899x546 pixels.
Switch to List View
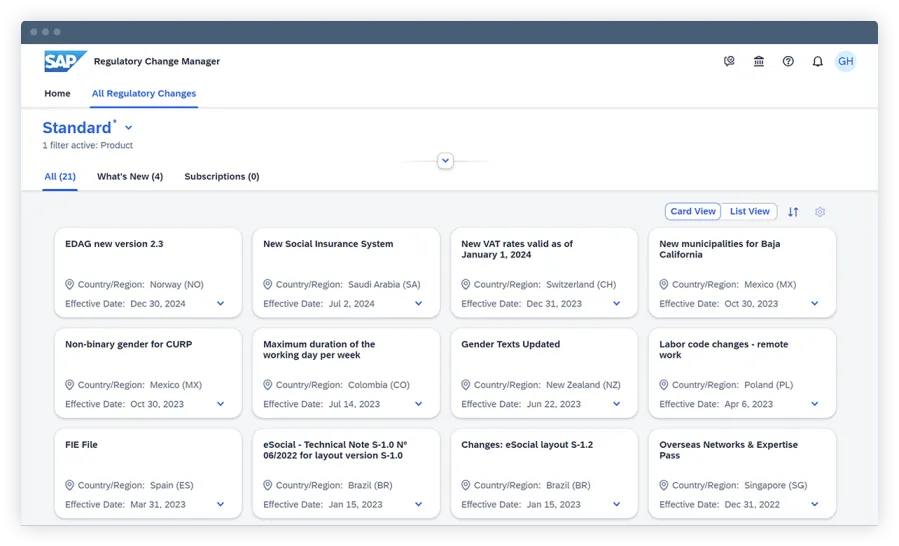click(x=749, y=212)
